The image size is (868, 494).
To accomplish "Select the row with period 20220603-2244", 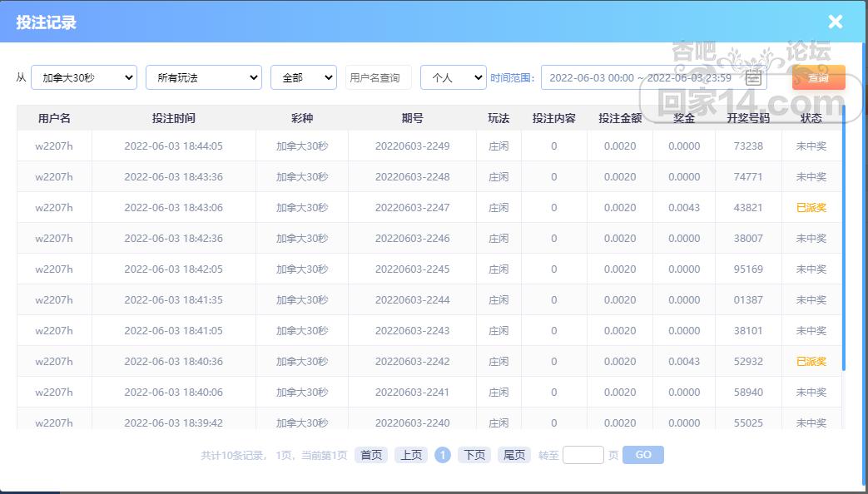I will tap(429, 300).
